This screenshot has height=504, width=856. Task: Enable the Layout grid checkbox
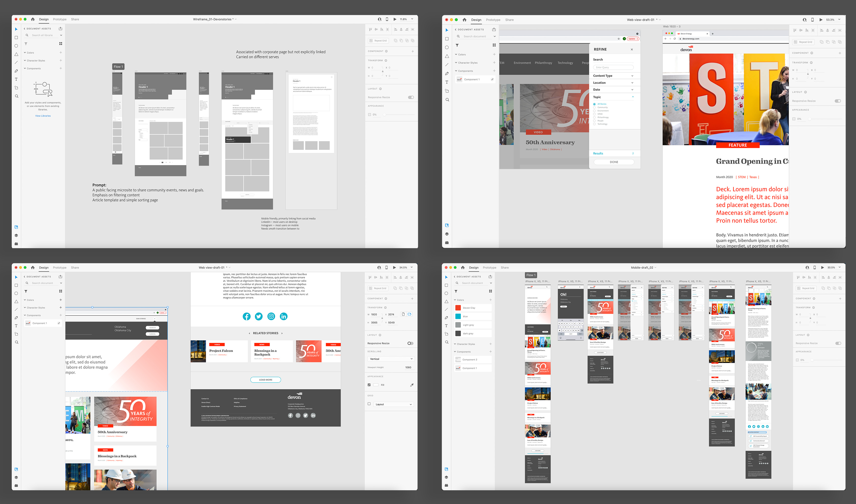[369, 404]
